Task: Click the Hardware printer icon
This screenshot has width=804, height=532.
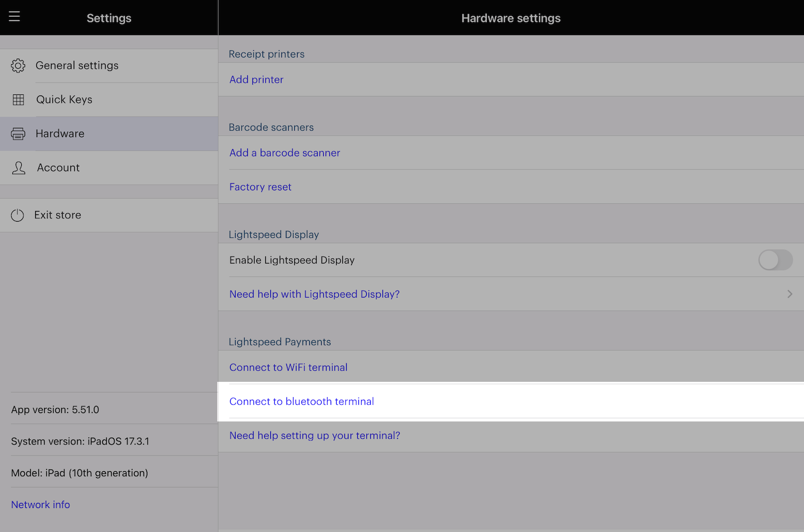Action: click(18, 134)
